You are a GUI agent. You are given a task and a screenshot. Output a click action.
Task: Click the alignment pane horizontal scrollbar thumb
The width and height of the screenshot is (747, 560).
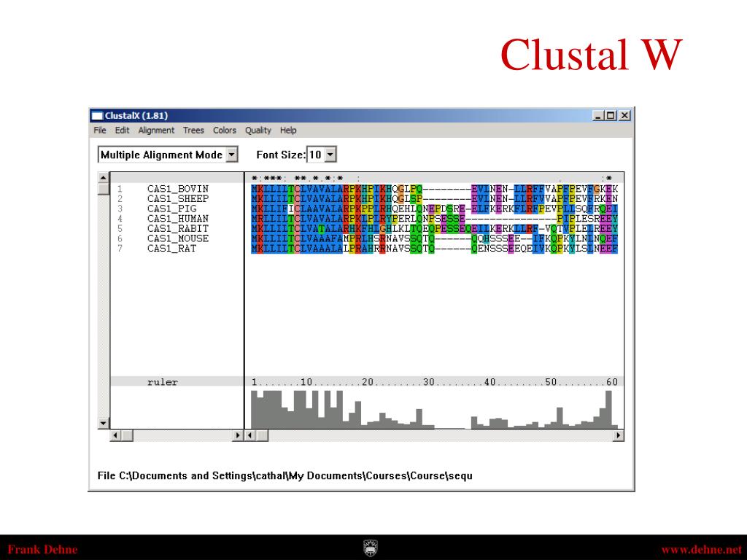(263, 435)
